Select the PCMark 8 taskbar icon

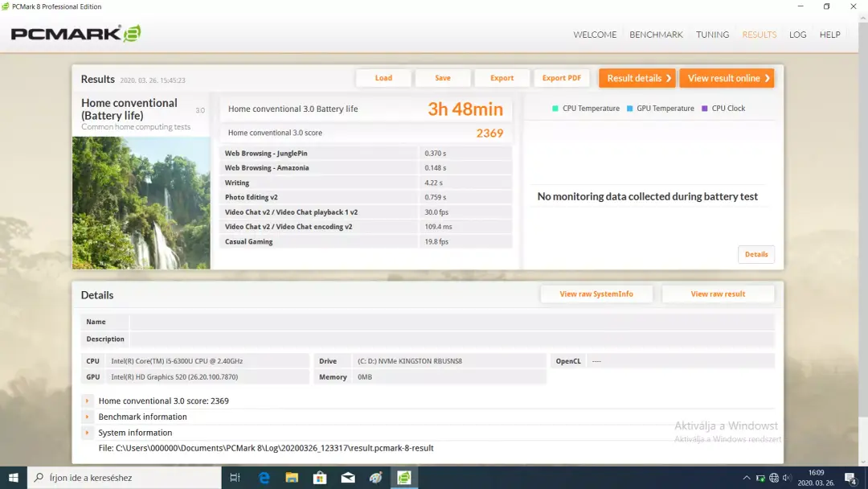[404, 478]
